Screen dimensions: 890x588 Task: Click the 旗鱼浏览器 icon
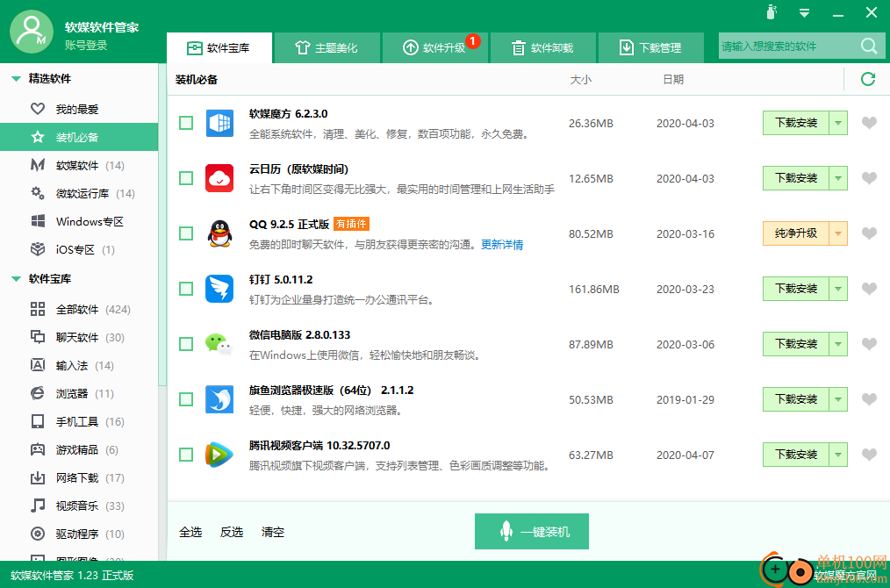(219, 399)
